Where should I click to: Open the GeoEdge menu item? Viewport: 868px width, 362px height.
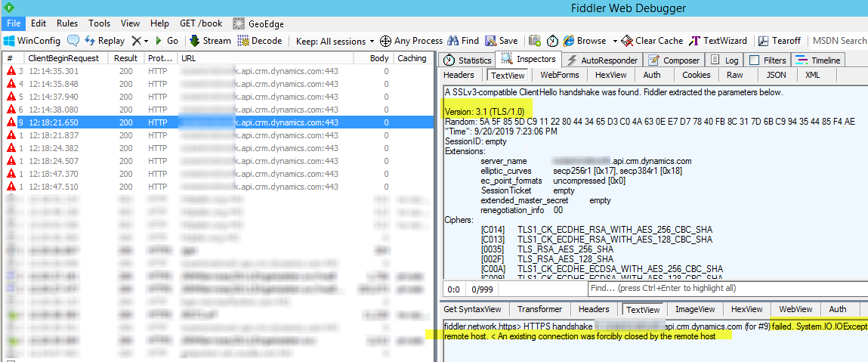pos(258,23)
